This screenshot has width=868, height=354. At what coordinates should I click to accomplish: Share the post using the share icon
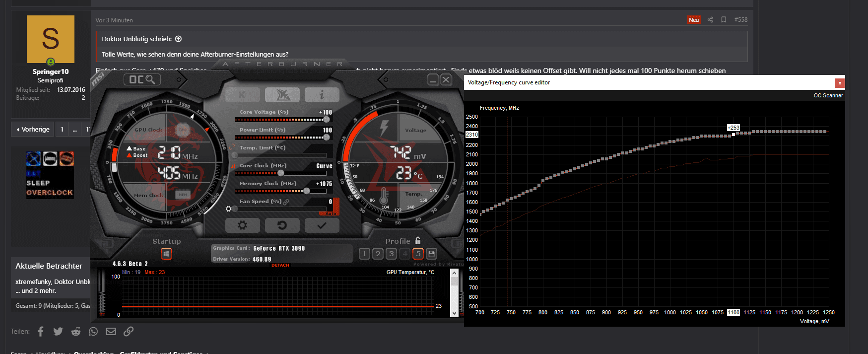(x=710, y=20)
